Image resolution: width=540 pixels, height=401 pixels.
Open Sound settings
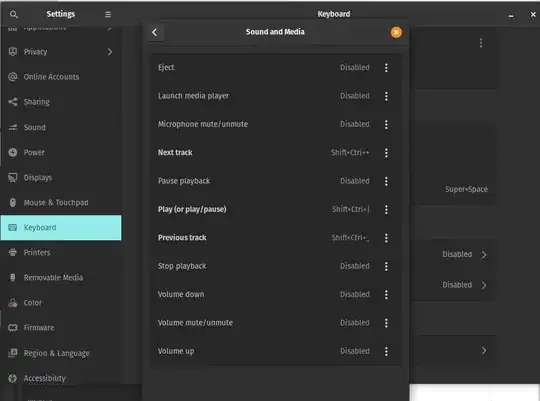tap(61, 127)
